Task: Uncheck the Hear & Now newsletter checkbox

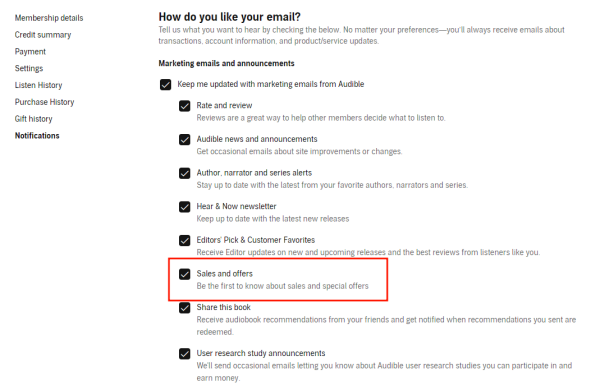Action: click(x=184, y=207)
